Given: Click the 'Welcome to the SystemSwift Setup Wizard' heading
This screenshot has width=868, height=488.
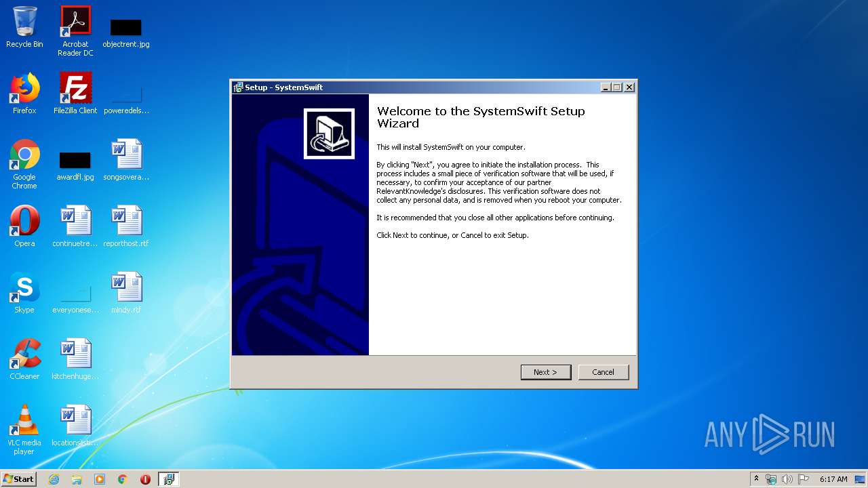Looking at the screenshot, I should (481, 117).
